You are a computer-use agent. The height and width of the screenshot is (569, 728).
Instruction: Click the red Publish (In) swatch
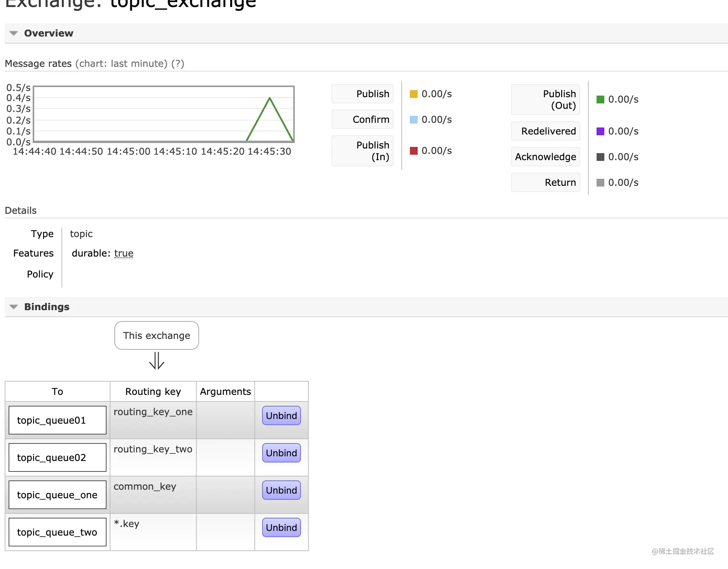[x=414, y=151]
